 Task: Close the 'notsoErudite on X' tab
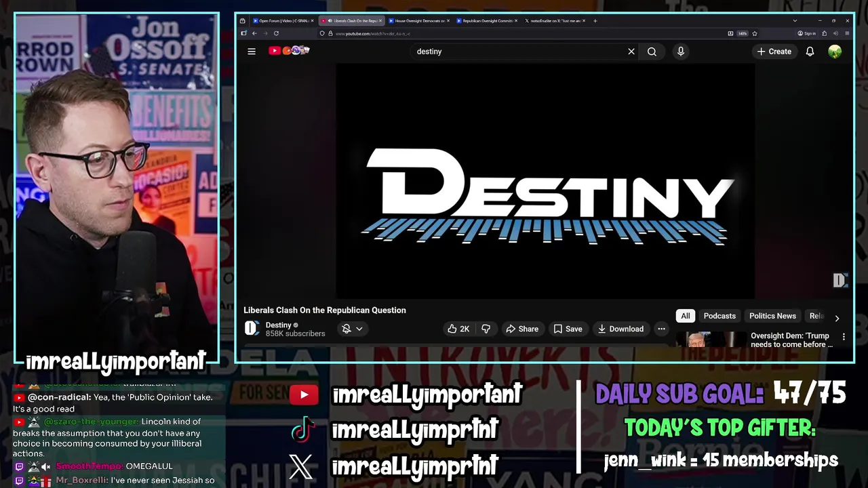click(x=583, y=20)
